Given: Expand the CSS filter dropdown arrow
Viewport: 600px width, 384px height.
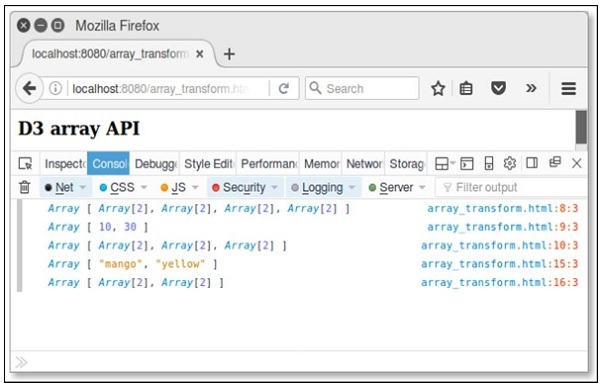Looking at the screenshot, I should [x=144, y=187].
